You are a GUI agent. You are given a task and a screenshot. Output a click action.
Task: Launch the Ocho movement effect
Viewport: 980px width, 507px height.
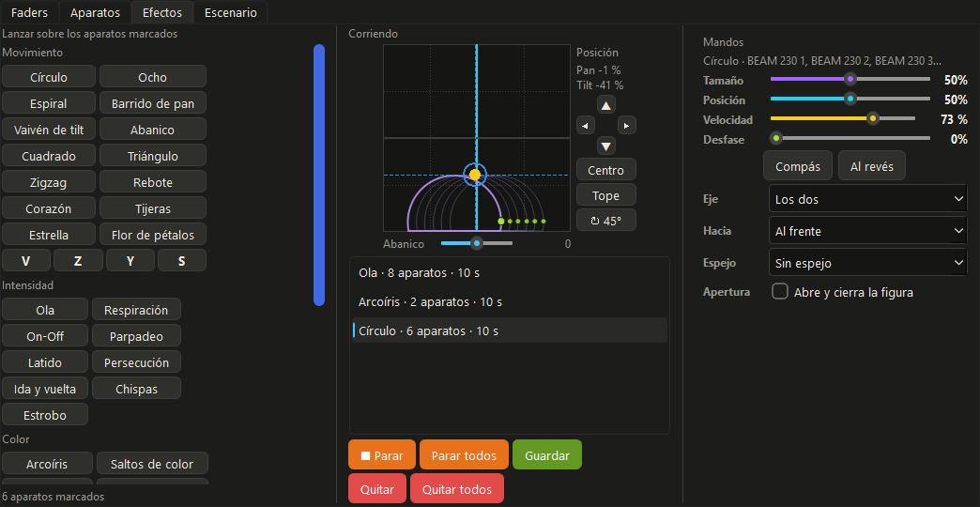[153, 77]
